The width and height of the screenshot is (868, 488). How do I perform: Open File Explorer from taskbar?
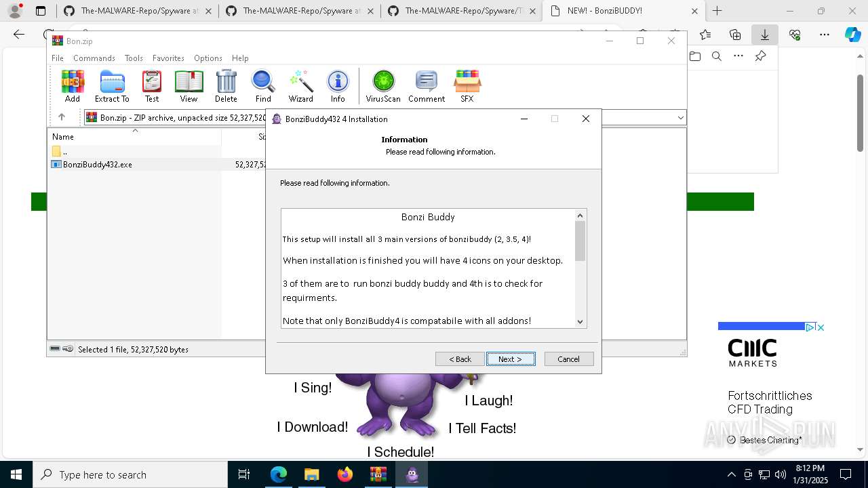click(312, 474)
